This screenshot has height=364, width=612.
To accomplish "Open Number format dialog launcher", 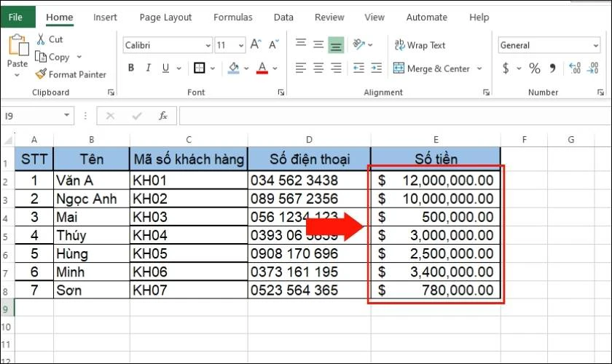I will (x=600, y=92).
